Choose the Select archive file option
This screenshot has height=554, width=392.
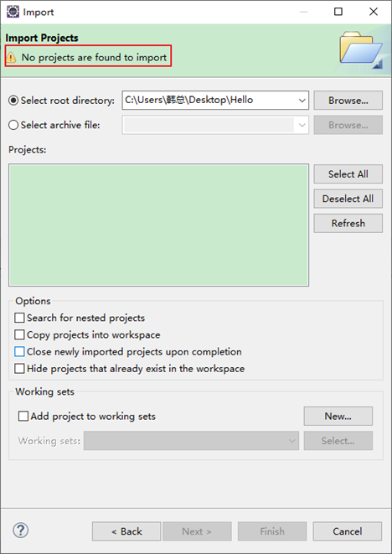click(13, 125)
